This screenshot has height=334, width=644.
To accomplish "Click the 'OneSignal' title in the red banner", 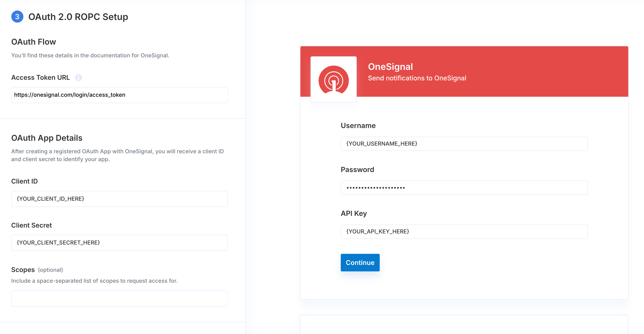I will (390, 67).
